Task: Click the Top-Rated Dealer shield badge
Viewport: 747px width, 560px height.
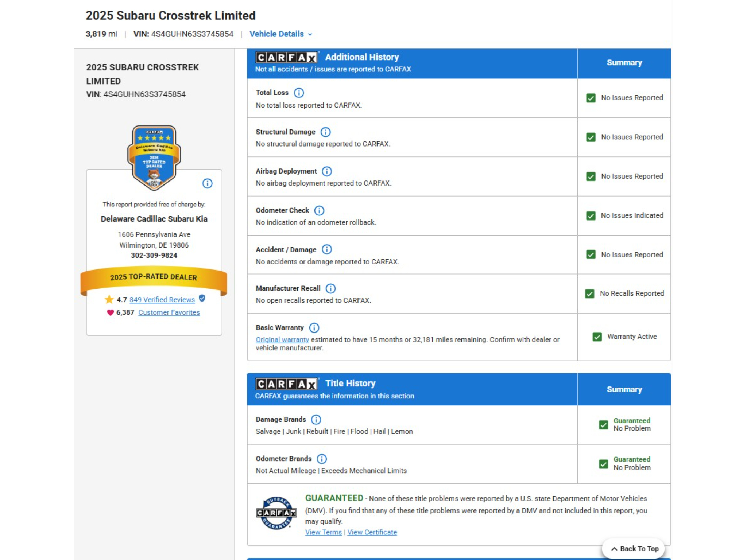Action: (154, 157)
